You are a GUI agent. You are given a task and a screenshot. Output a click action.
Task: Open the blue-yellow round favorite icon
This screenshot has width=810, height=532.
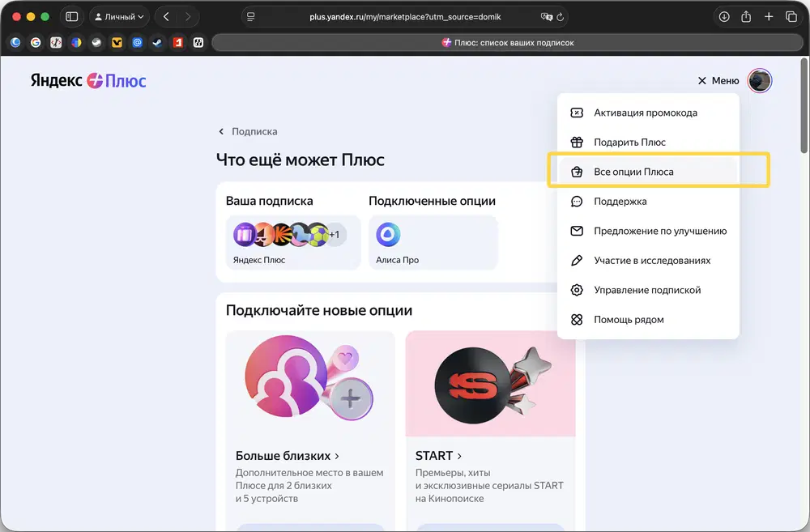click(76, 43)
